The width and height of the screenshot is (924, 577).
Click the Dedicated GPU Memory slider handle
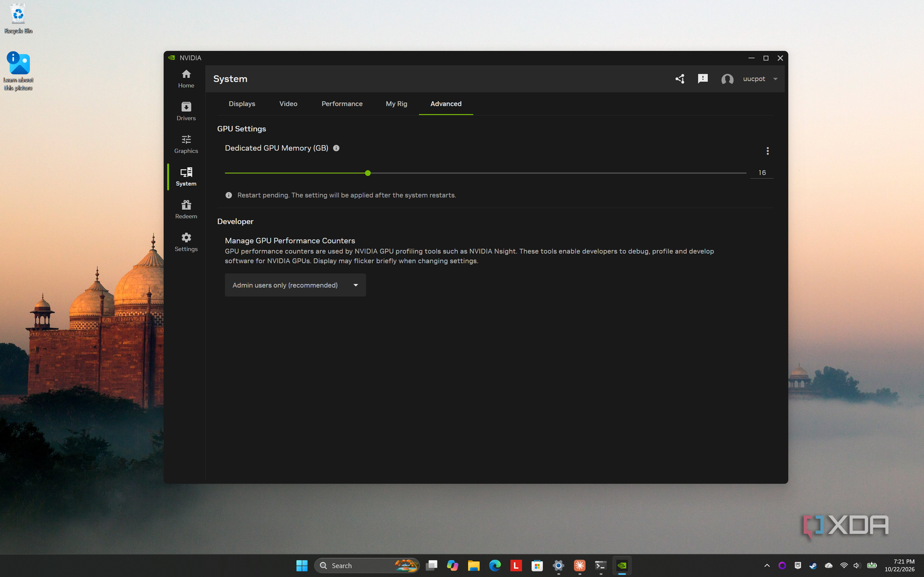tap(368, 173)
